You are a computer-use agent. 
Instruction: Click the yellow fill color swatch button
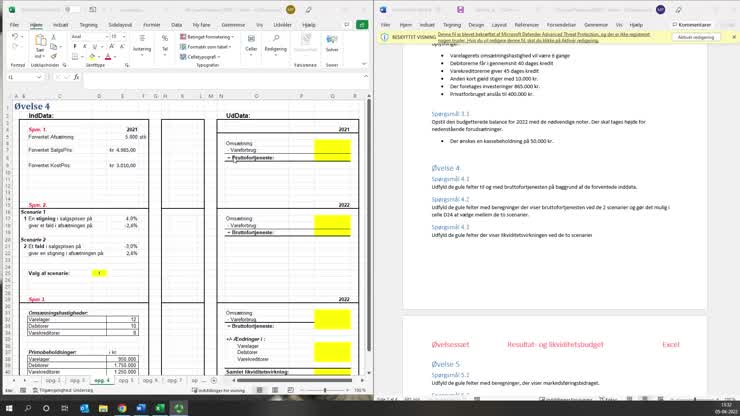tap(92, 57)
